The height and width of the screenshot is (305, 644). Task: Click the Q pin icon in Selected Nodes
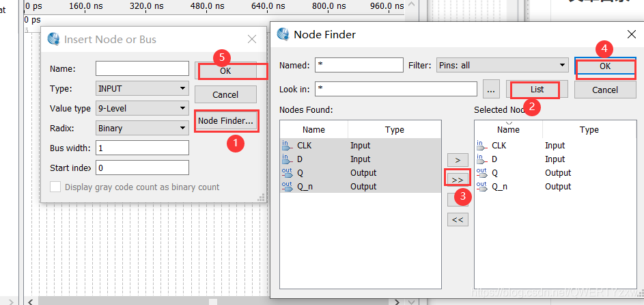point(481,172)
